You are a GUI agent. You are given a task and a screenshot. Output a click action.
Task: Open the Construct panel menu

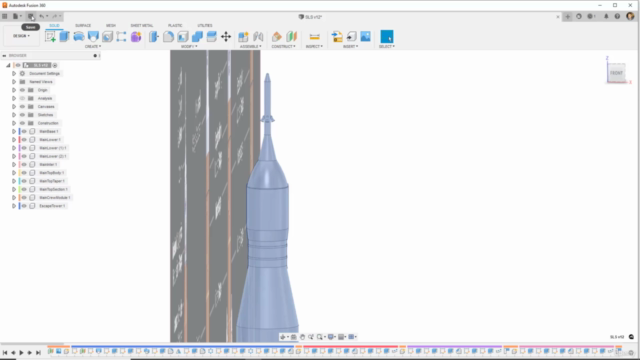click(284, 47)
